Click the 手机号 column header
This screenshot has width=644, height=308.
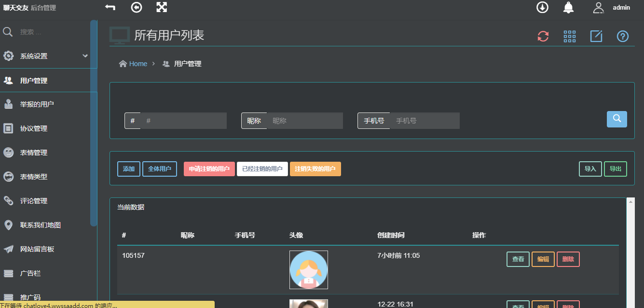pos(245,235)
